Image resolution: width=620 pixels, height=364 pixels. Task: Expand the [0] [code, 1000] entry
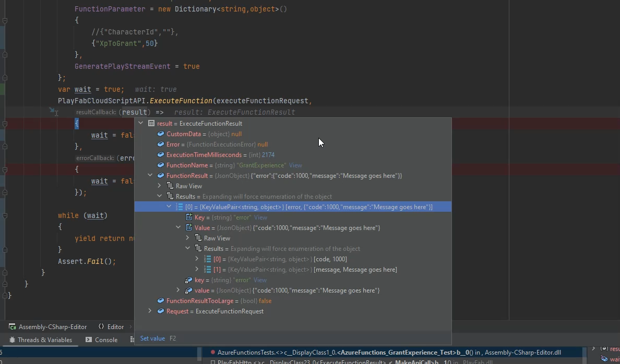coord(197,259)
